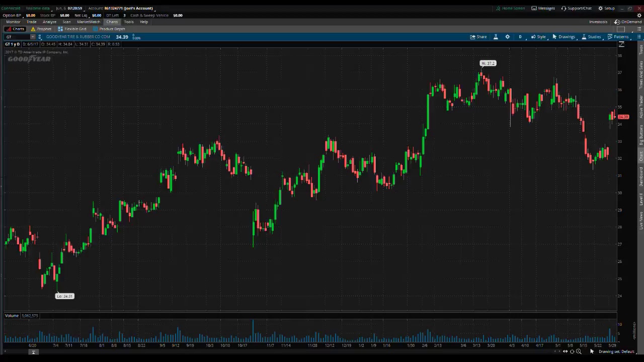Viewport: 644px width, 362px height.
Task: Switch to the Scan tab
Action: pos(66,22)
